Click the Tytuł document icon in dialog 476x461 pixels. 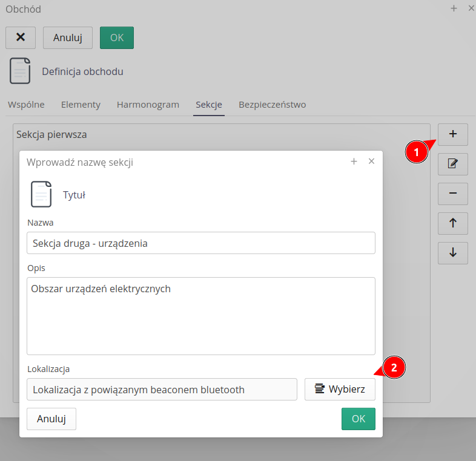tap(41, 195)
